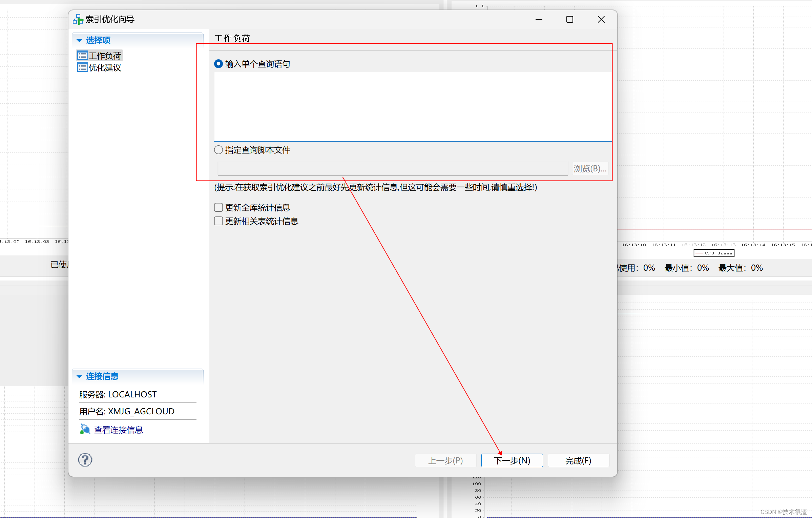Click the 工作负荷 list icon in sidebar
Viewport: 812px width, 518px height.
point(82,56)
